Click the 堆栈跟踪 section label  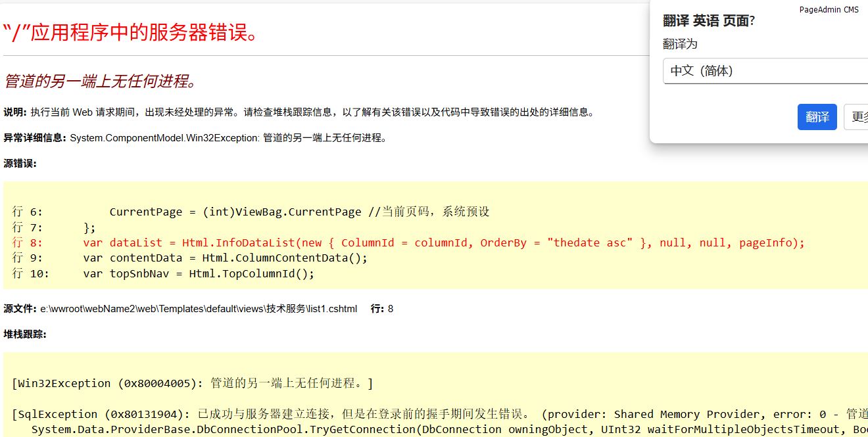(25, 334)
